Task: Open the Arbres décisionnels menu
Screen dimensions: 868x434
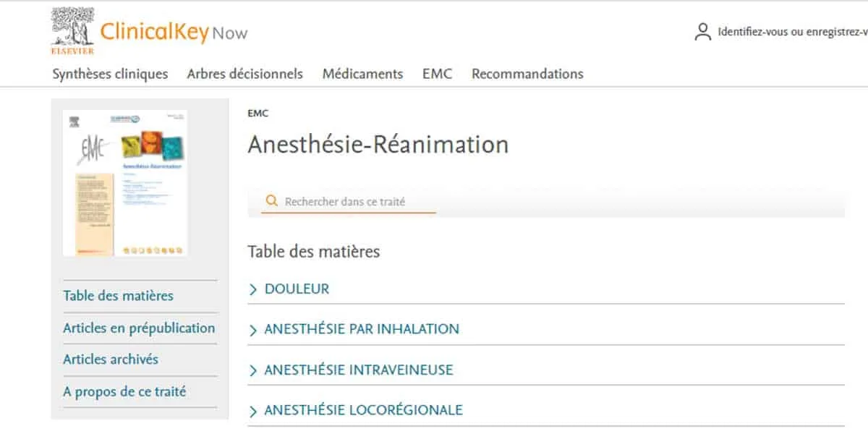Action: pyautogui.click(x=244, y=74)
